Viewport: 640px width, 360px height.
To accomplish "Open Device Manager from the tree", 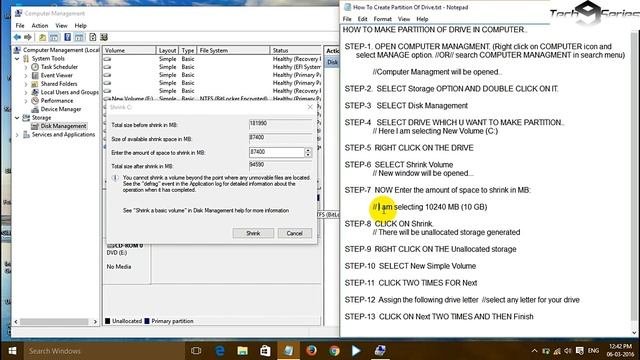I will point(61,109).
